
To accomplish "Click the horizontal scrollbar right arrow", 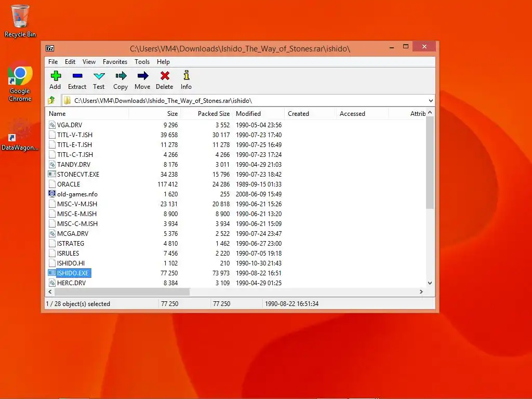I will click(x=421, y=292).
